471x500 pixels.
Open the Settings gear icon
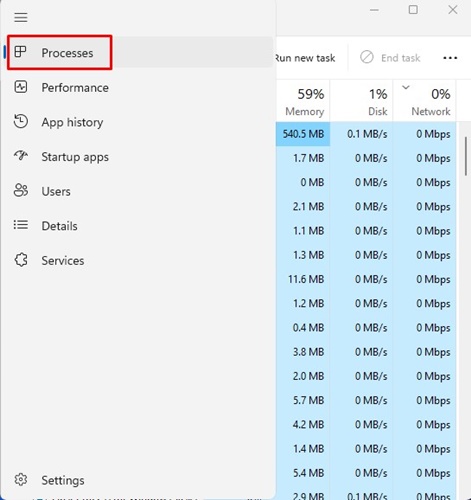[21, 479]
